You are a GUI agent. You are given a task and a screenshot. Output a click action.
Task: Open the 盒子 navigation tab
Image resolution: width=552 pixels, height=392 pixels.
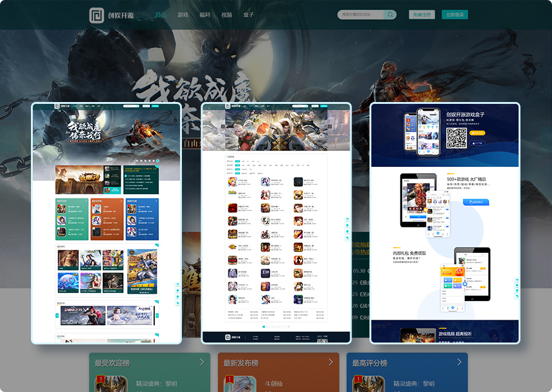tap(249, 15)
